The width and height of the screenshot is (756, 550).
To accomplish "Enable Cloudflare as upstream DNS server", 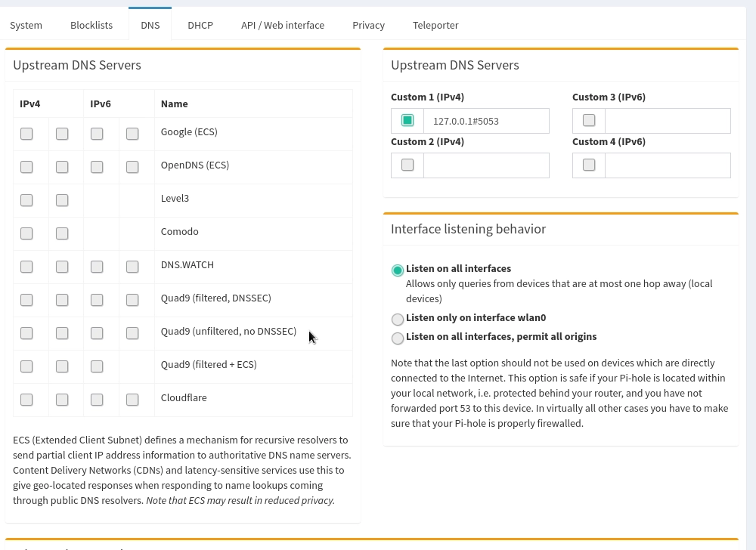I will 26,400.
